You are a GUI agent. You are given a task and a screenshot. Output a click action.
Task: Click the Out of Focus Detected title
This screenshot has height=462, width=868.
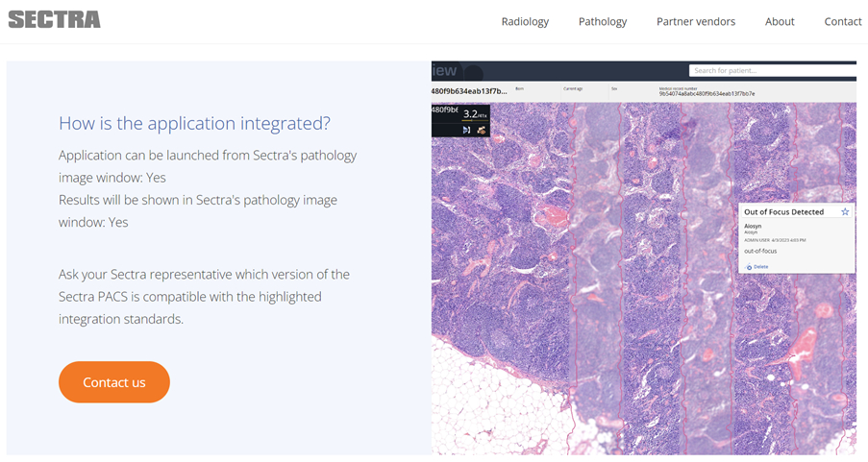tap(783, 212)
